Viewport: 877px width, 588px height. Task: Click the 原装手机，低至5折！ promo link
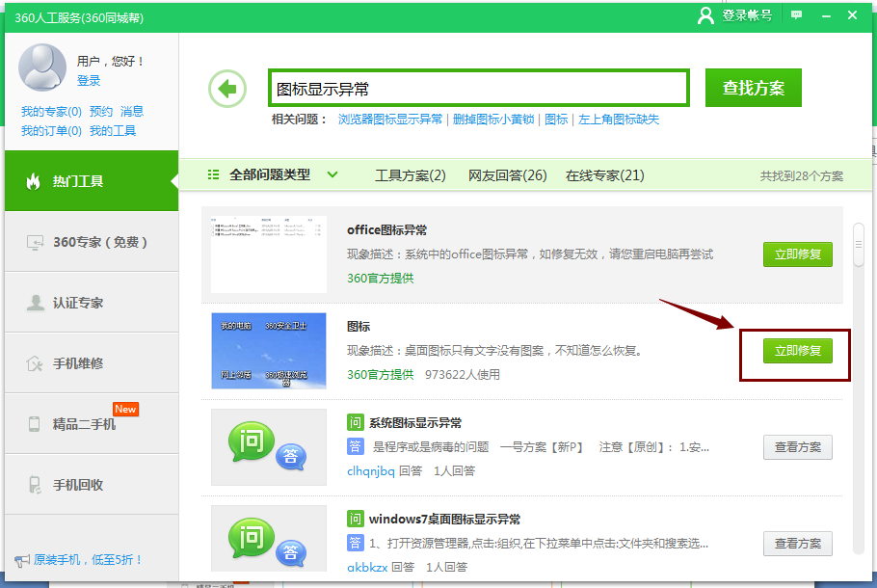coord(88,559)
